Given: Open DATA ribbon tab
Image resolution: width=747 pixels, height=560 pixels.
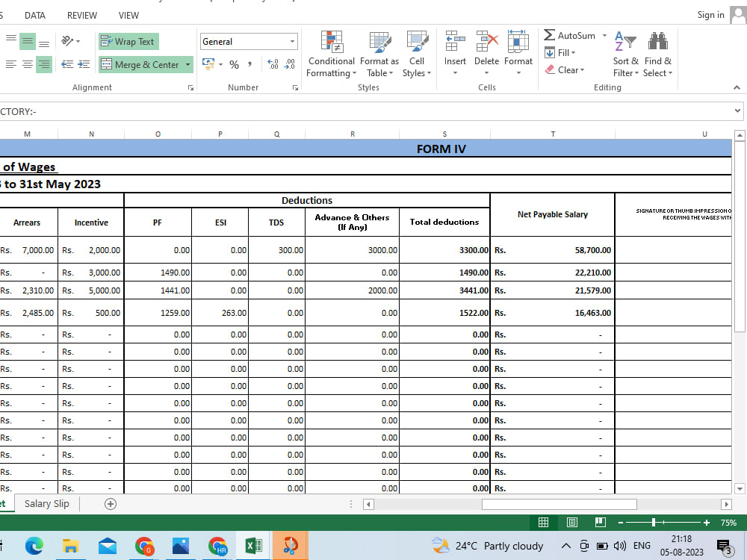Looking at the screenshot, I should point(35,15).
